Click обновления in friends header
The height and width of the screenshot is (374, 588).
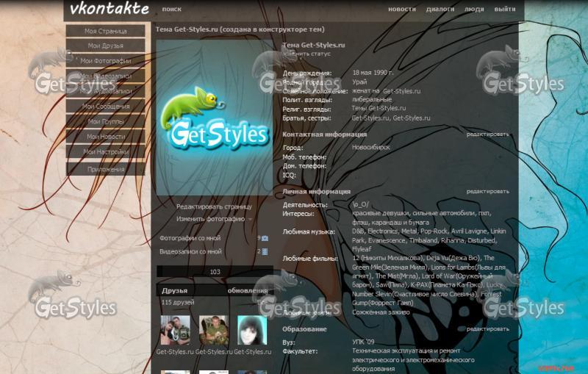(x=248, y=291)
